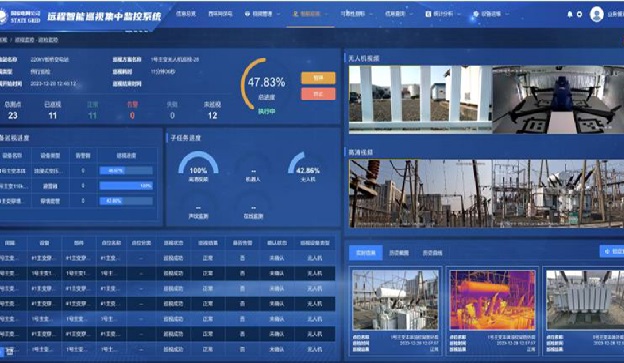Open the 统计分析 navigation menu

coord(443,14)
